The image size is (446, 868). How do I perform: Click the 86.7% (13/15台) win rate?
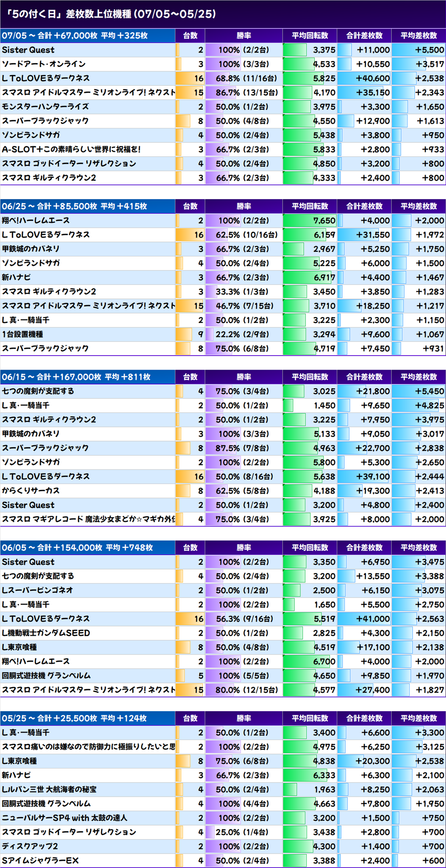tap(244, 92)
